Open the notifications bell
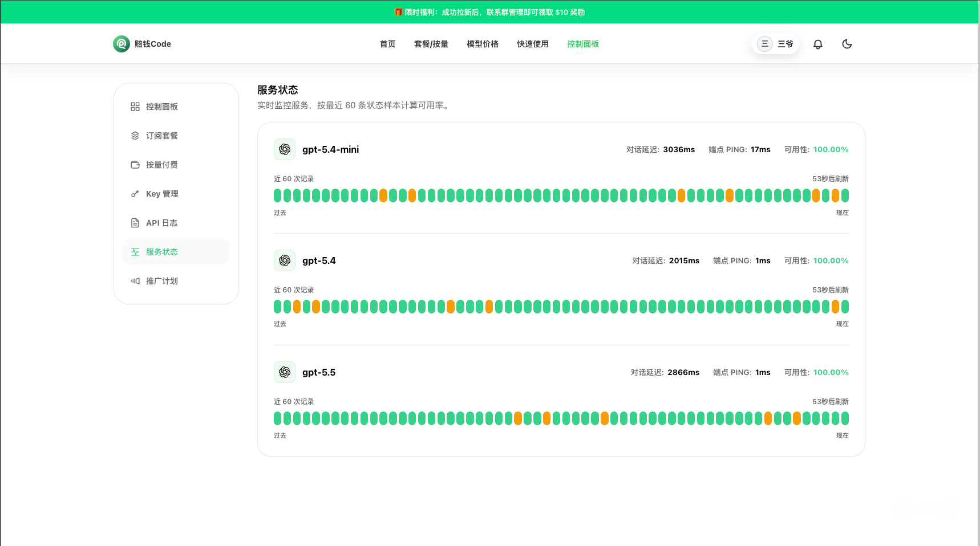The width and height of the screenshot is (980, 546). click(x=818, y=44)
